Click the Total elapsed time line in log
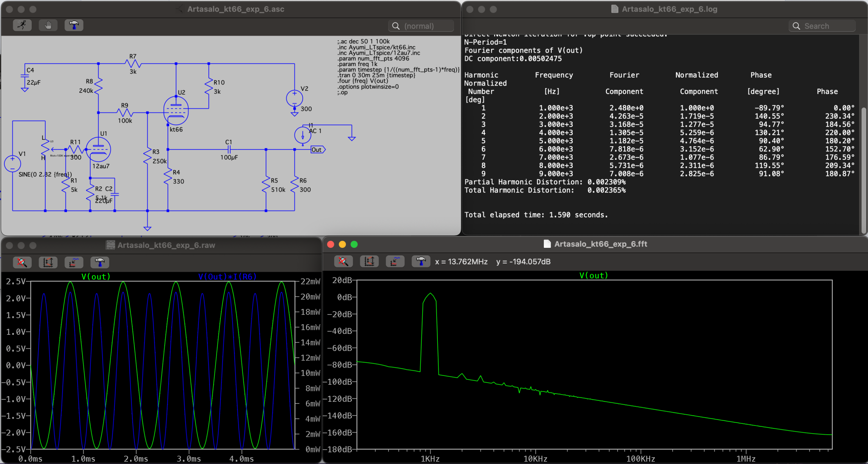The image size is (868, 464). pos(536,215)
